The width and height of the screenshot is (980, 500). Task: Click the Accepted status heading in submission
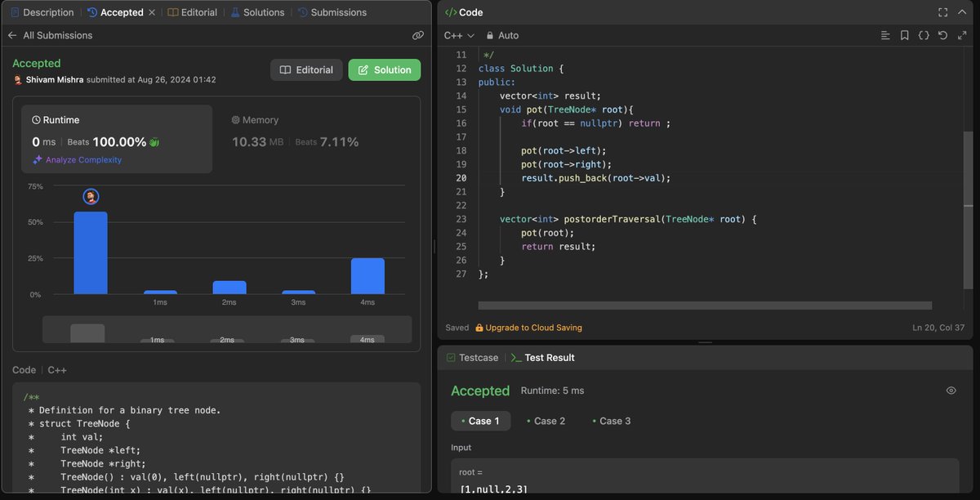coord(37,63)
